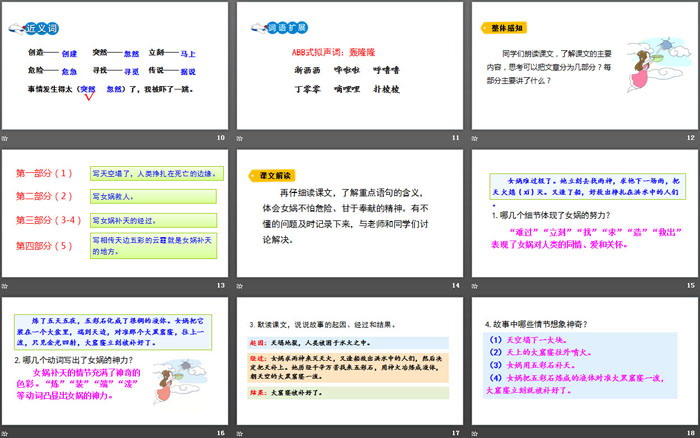Select slide 11 thumbnail about 词语扩展
This screenshot has height=438, width=700.
tap(350, 66)
